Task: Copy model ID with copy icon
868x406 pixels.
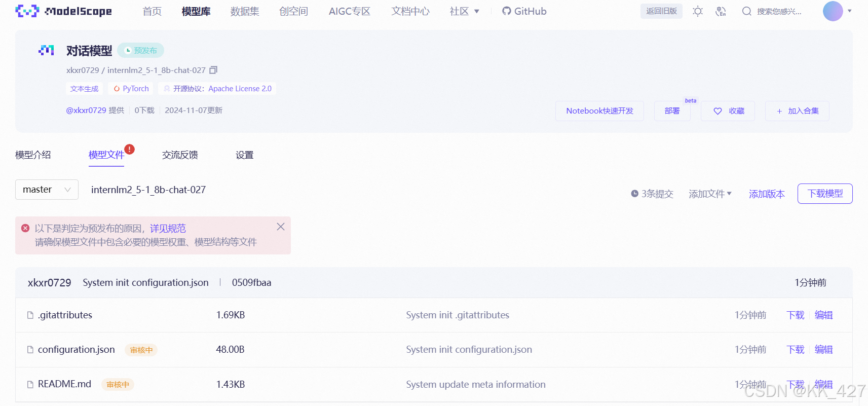Action: 213,70
